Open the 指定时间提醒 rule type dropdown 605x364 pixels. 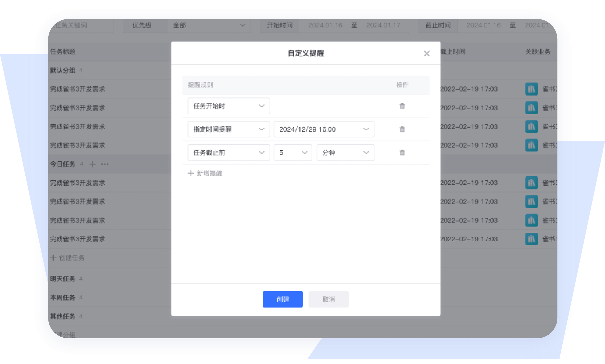coord(229,129)
